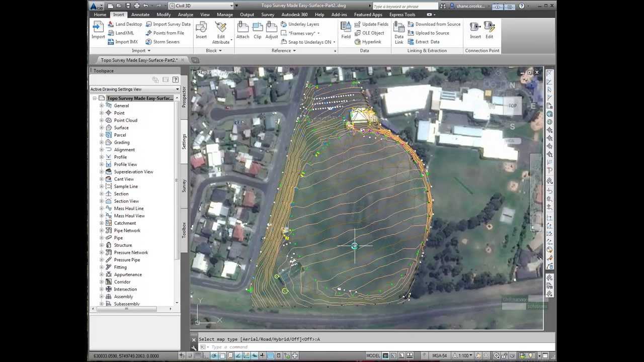Open the Express Tools tab
Screen dimensions: 644x362
(403, 15)
